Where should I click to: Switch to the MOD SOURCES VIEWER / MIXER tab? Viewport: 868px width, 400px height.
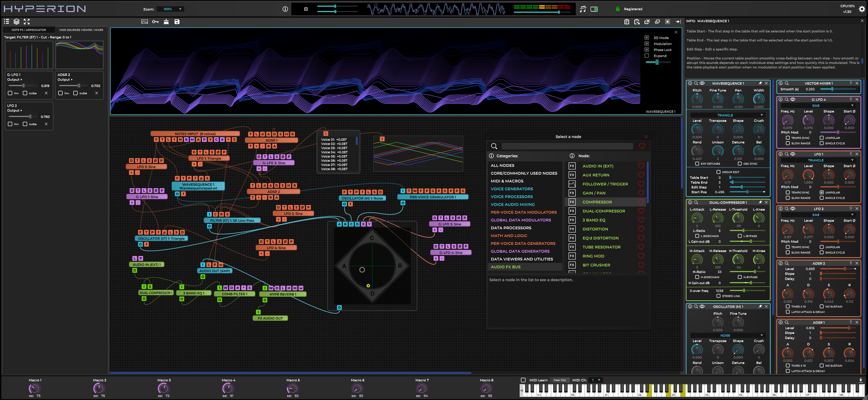(x=81, y=30)
